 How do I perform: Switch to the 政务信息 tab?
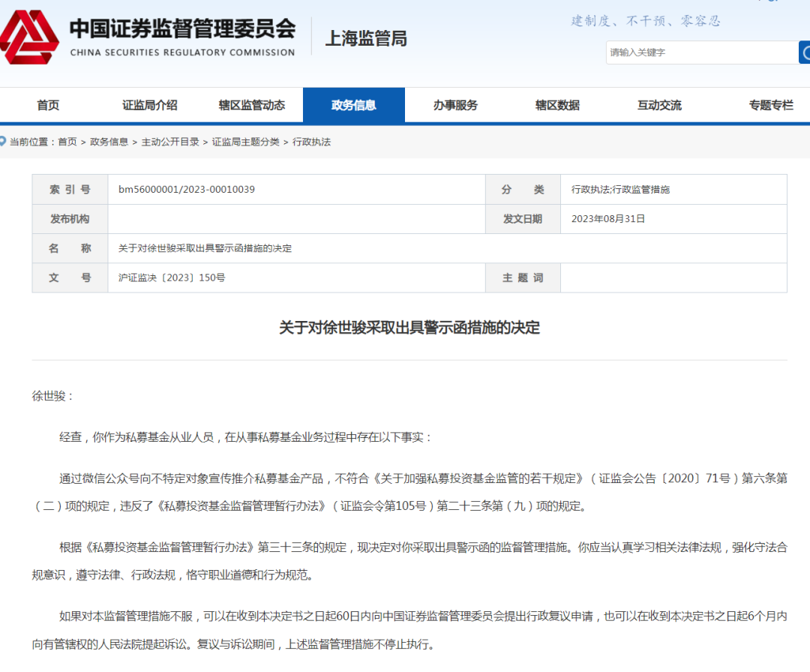pyautogui.click(x=354, y=105)
